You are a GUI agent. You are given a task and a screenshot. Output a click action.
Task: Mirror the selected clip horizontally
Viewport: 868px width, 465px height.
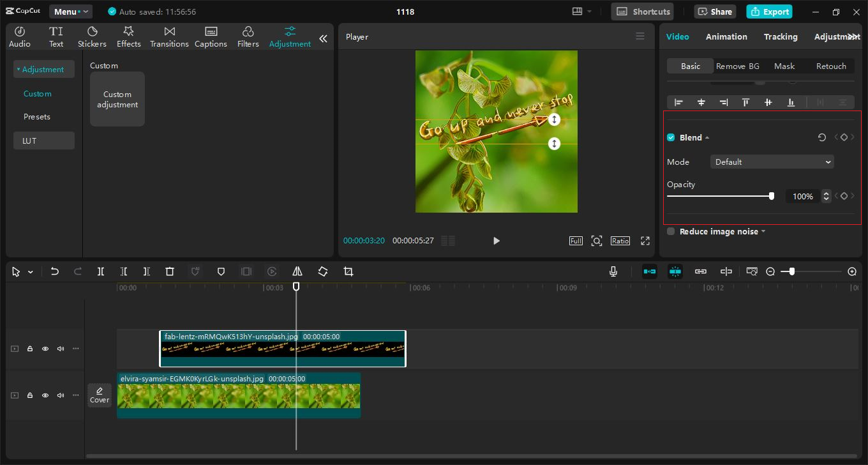click(297, 271)
